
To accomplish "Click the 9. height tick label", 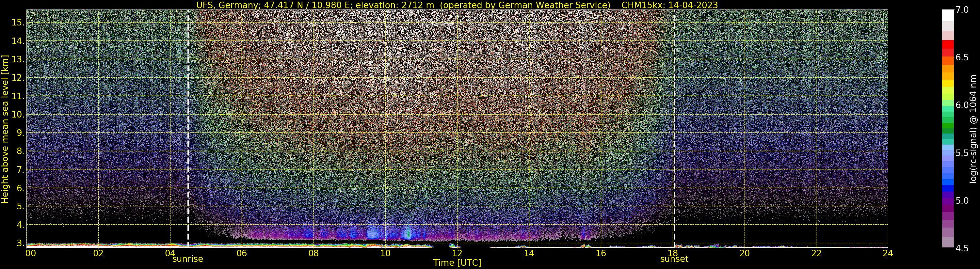I will point(21,133).
